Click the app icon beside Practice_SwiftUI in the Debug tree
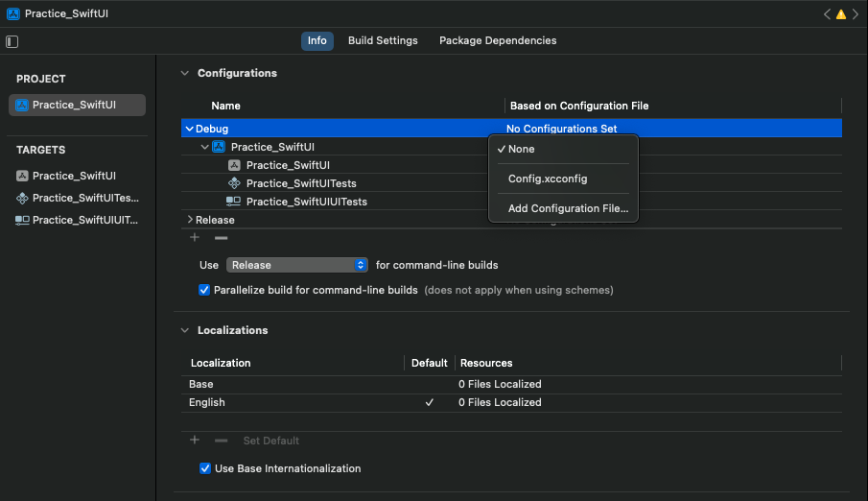 tap(234, 165)
